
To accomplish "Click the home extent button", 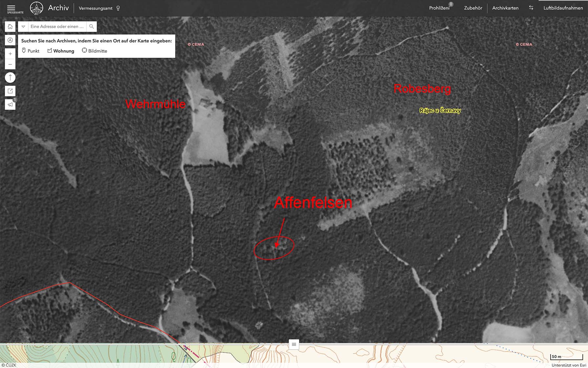I will (x=10, y=27).
